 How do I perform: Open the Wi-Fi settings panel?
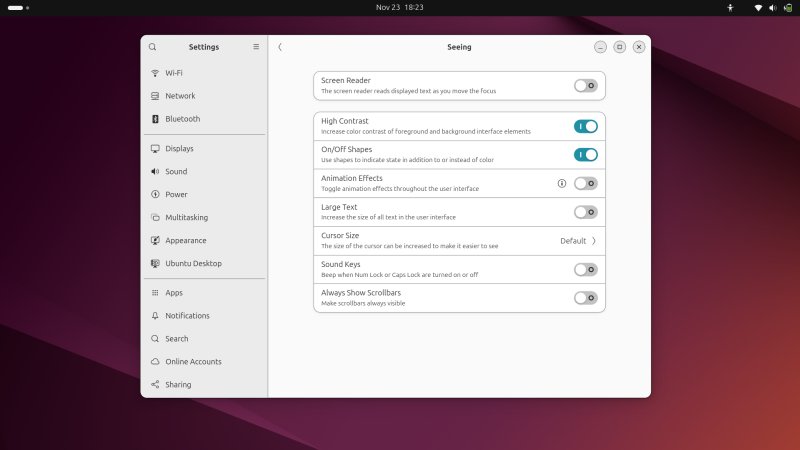(205, 73)
